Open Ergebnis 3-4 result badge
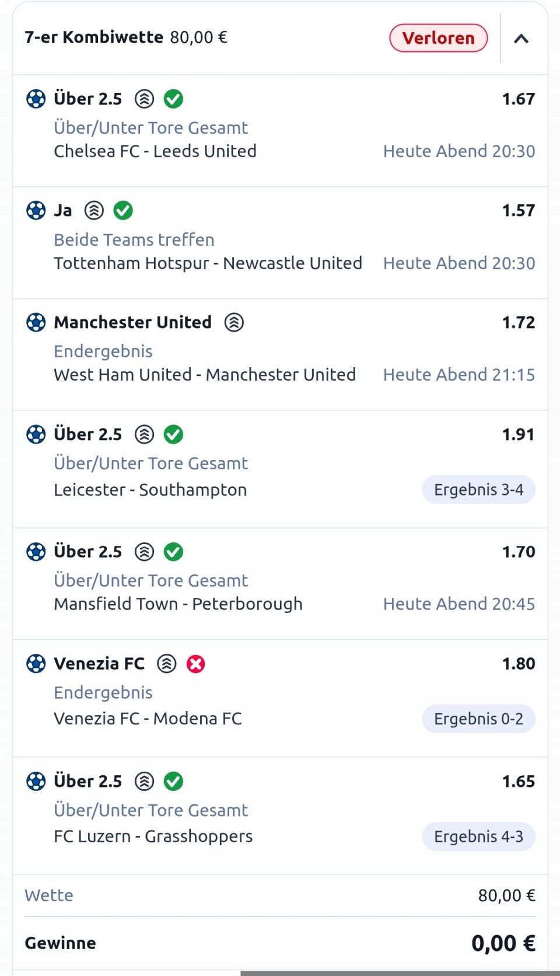Screen dimensions: 560x976 (478, 490)
